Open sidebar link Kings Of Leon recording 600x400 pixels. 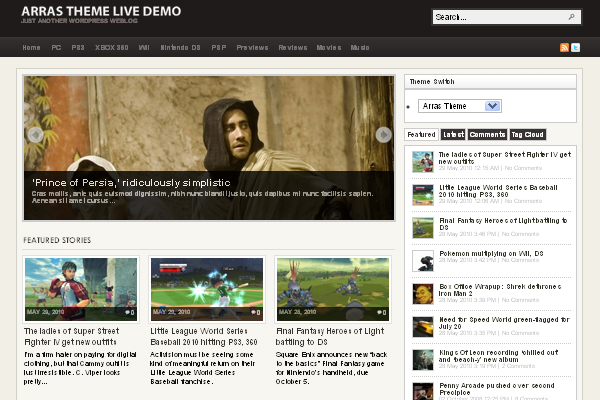pos(498,356)
